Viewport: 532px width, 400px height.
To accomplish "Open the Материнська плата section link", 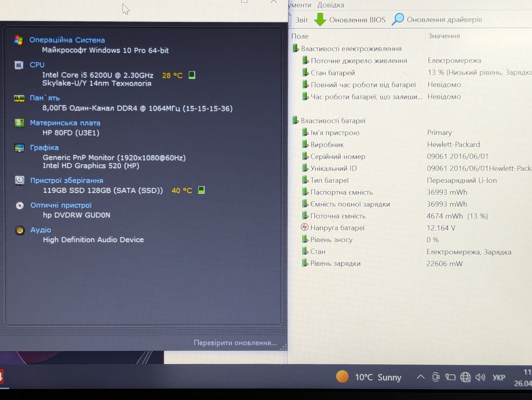I will (x=65, y=123).
